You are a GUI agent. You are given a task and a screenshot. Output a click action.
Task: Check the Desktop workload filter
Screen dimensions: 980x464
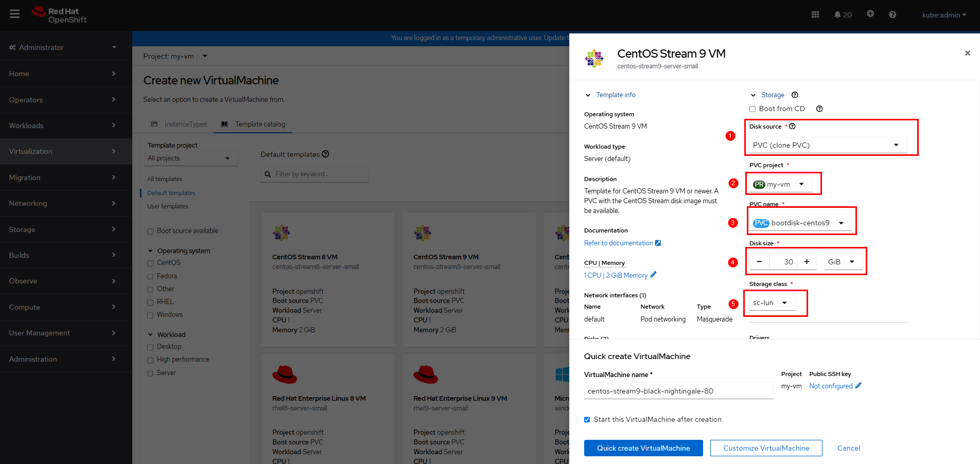pyautogui.click(x=150, y=347)
